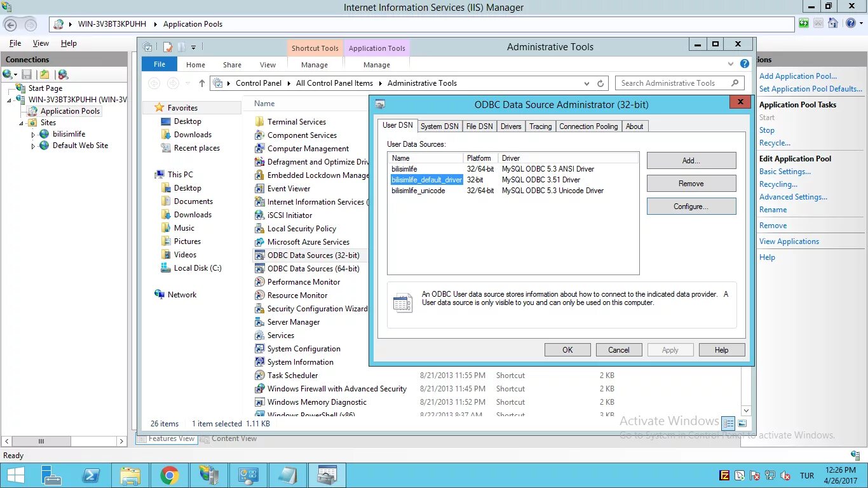The image size is (868, 488).
Task: Click Help button in ODBC Administrator
Action: pos(722,350)
